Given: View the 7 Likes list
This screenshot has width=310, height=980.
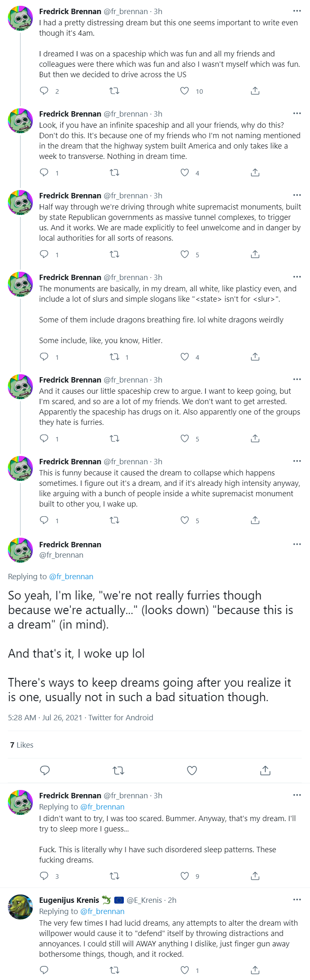Looking at the screenshot, I should pos(22,745).
